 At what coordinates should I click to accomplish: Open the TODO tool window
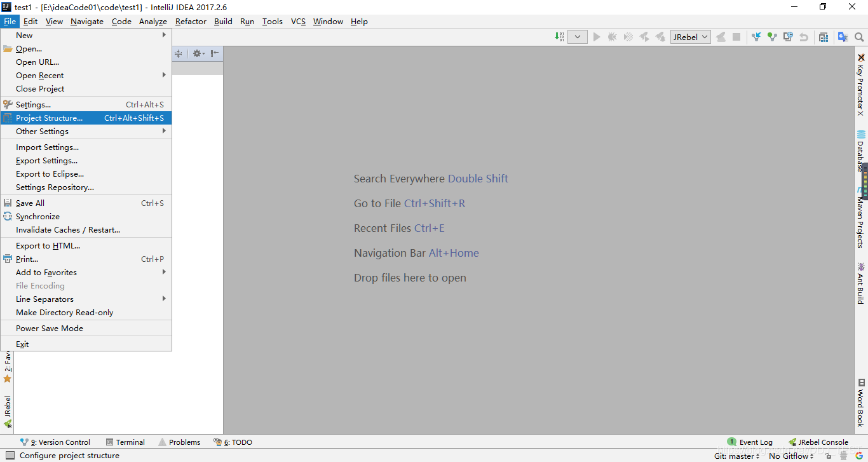point(233,442)
